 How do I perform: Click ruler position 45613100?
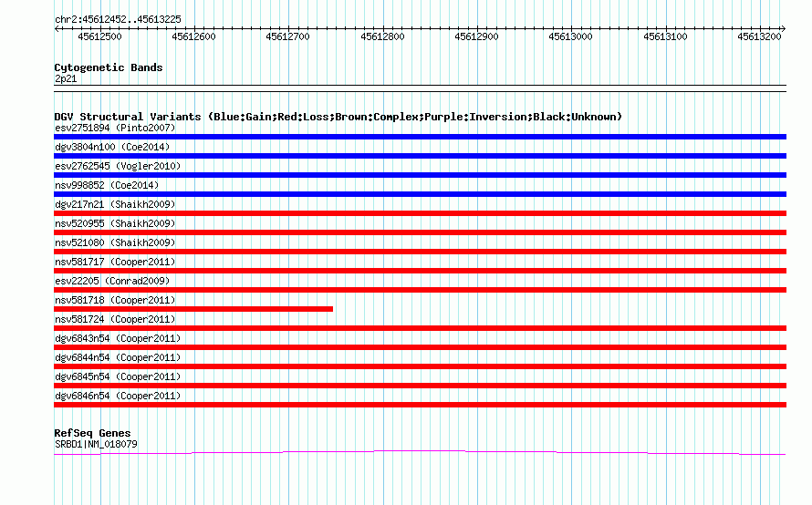click(665, 36)
